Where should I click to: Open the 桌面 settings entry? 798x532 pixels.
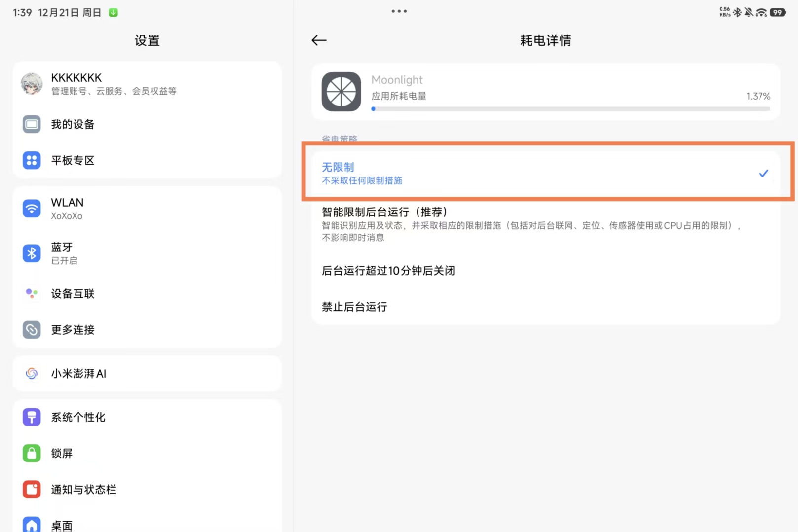pyautogui.click(x=147, y=525)
